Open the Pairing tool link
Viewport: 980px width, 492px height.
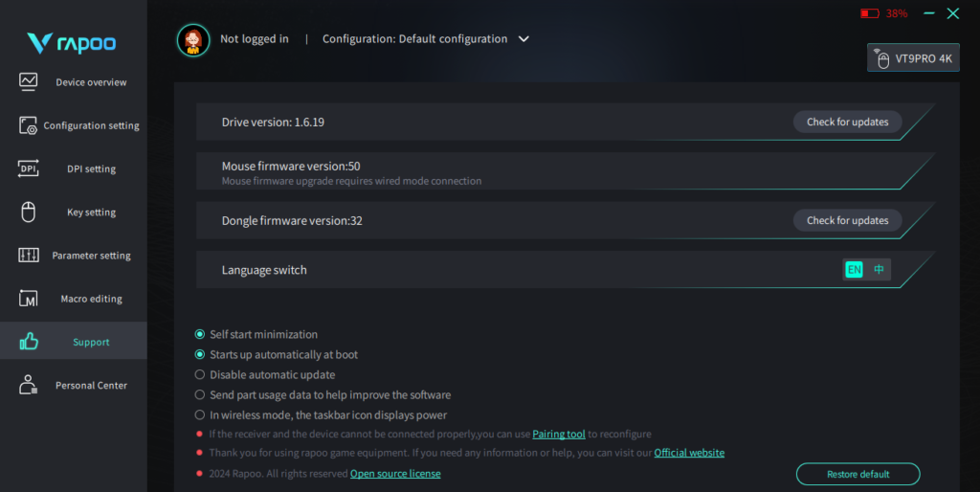[559, 434]
